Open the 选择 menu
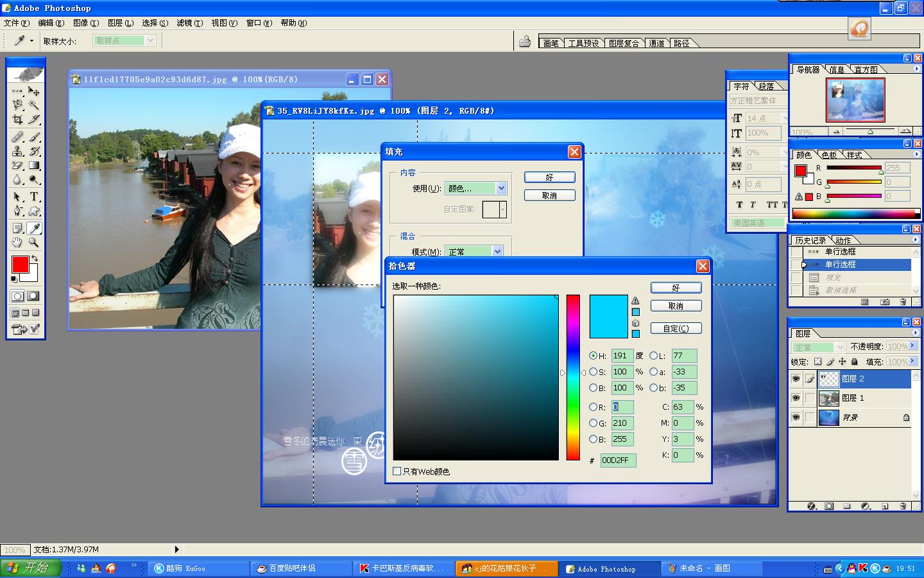This screenshot has height=578, width=924. click(155, 23)
